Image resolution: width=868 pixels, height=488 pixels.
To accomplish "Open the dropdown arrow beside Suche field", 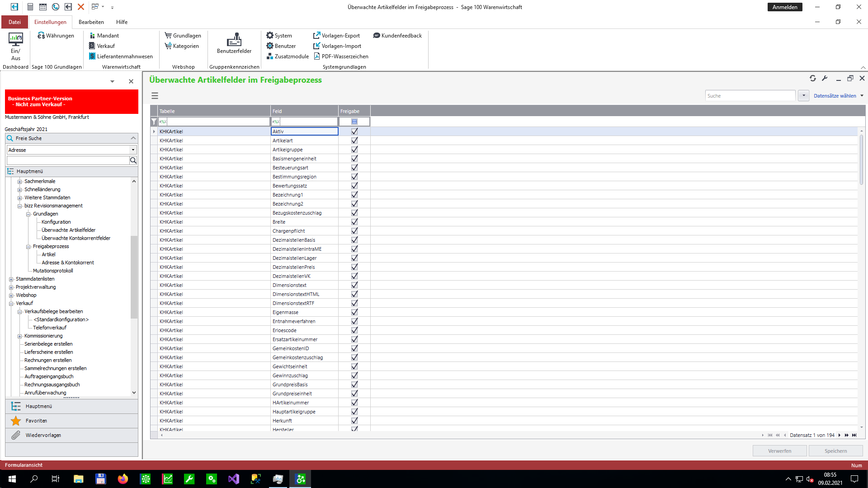I will [804, 96].
